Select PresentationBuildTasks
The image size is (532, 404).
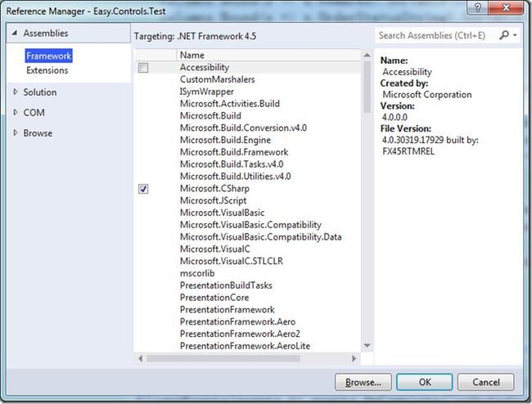point(226,285)
